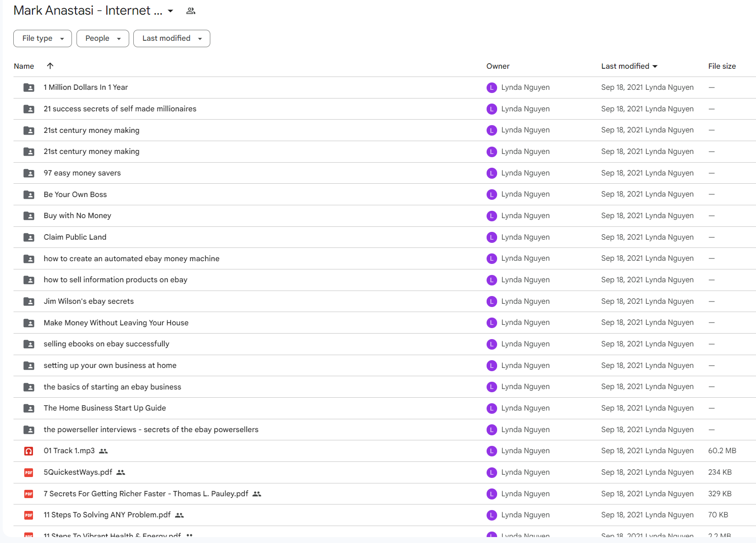Screen dimensions: 756x543
Task: Click the 234 KB file size value
Action: 720,472
